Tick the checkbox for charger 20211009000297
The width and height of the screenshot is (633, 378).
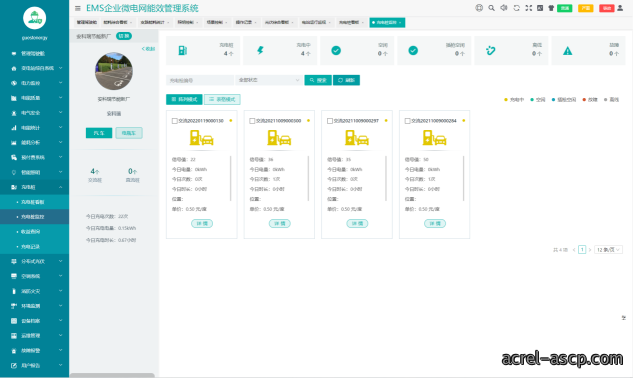(330, 121)
